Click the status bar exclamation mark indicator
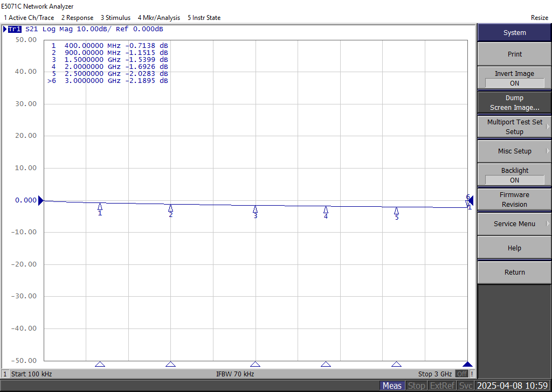The image size is (552, 392). coord(472,374)
